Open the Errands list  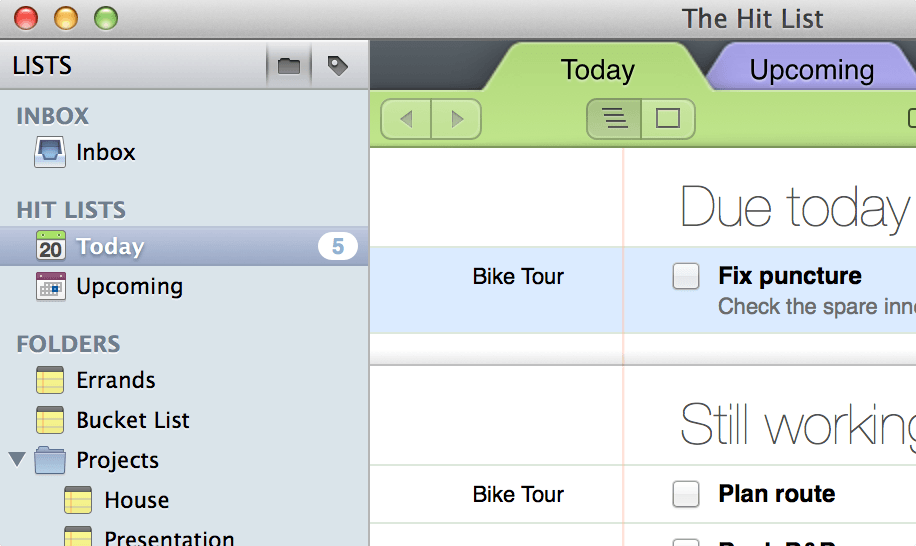point(115,380)
